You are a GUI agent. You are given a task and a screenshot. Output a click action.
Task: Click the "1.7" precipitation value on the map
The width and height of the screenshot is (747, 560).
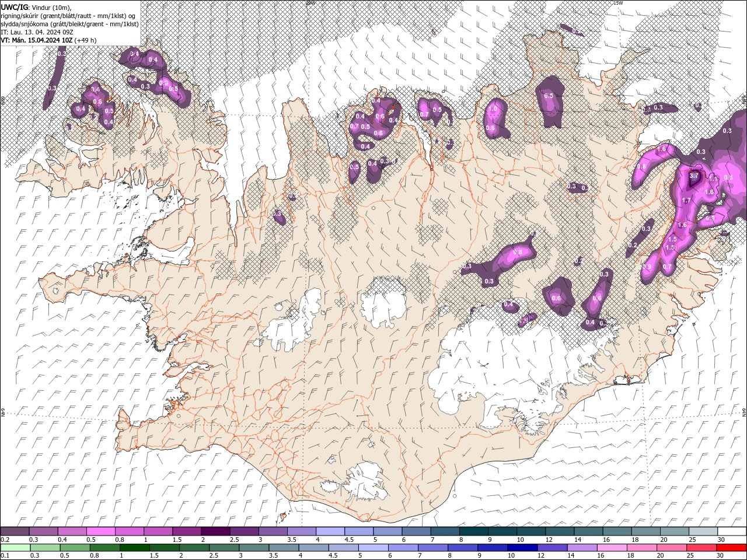pyautogui.click(x=686, y=201)
